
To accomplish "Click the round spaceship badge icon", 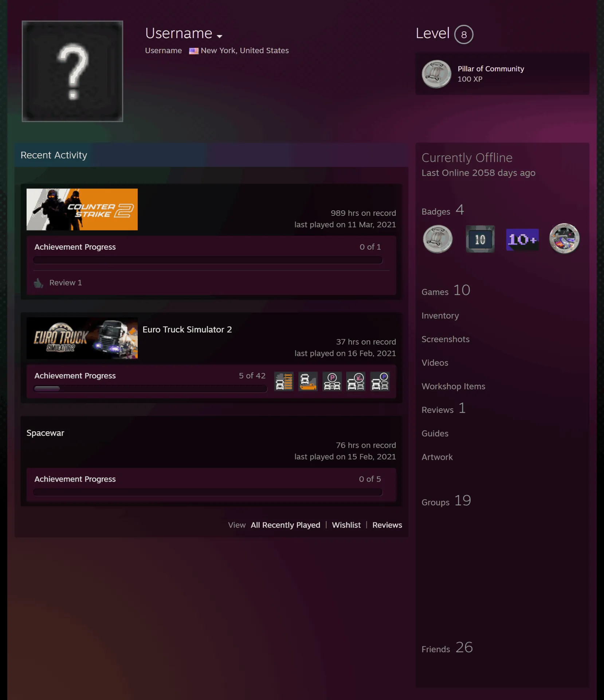I will pos(564,239).
